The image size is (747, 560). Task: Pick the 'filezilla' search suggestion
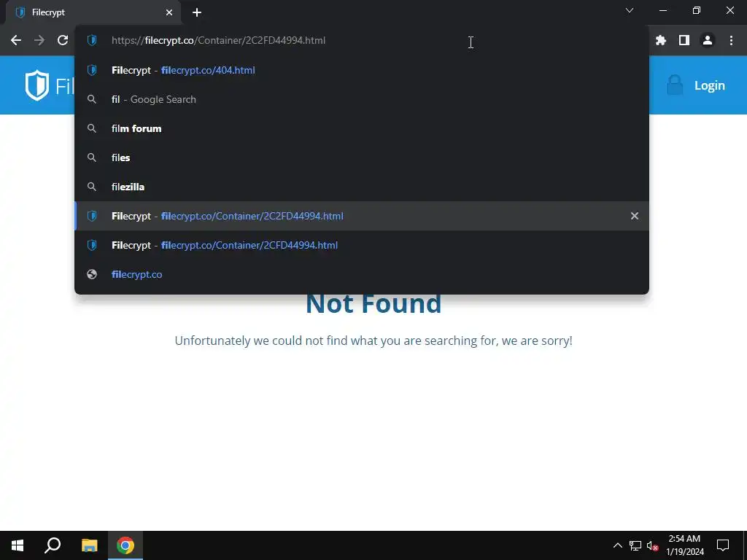coord(362,187)
